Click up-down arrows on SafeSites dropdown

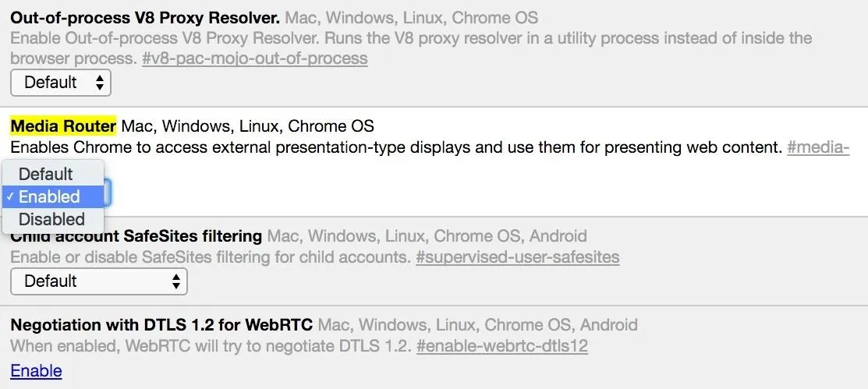[176, 281]
